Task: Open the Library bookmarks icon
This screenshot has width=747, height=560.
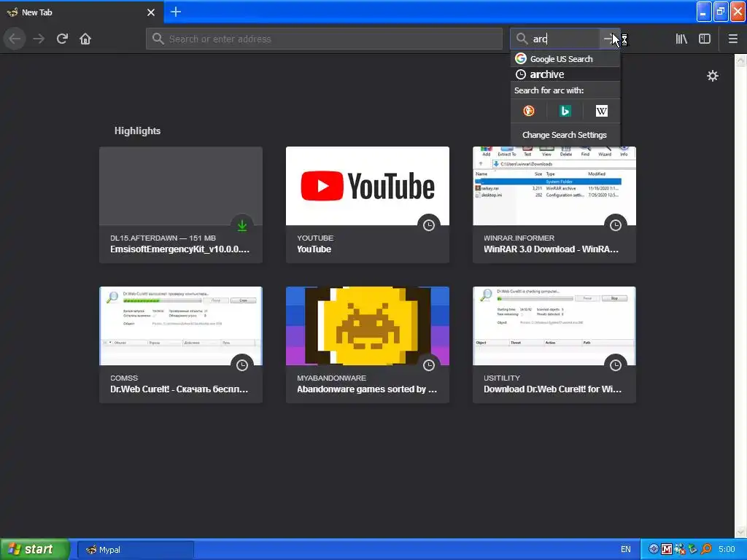Action: [681, 39]
